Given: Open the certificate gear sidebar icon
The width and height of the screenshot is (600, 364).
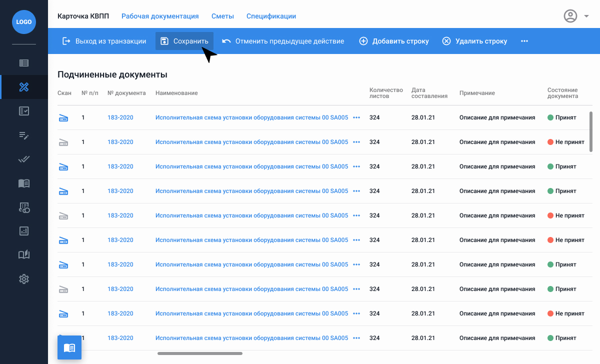Looking at the screenshot, I should (x=24, y=207).
